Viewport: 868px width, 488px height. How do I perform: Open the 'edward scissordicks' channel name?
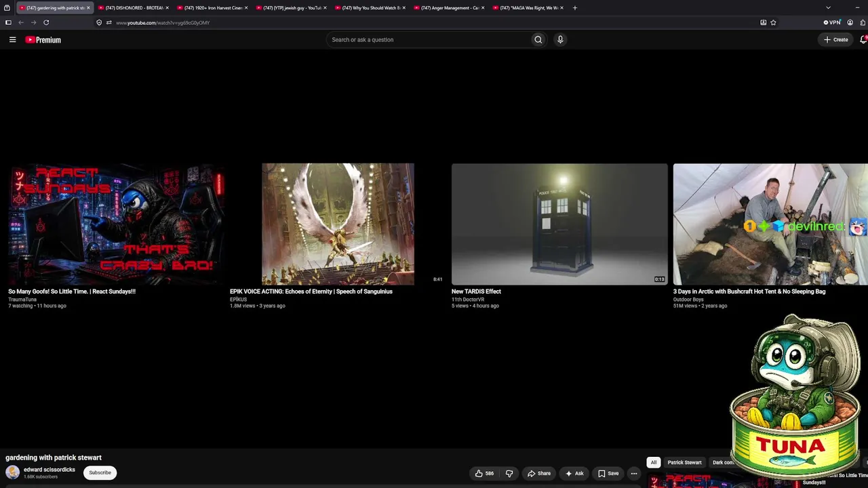click(x=50, y=470)
